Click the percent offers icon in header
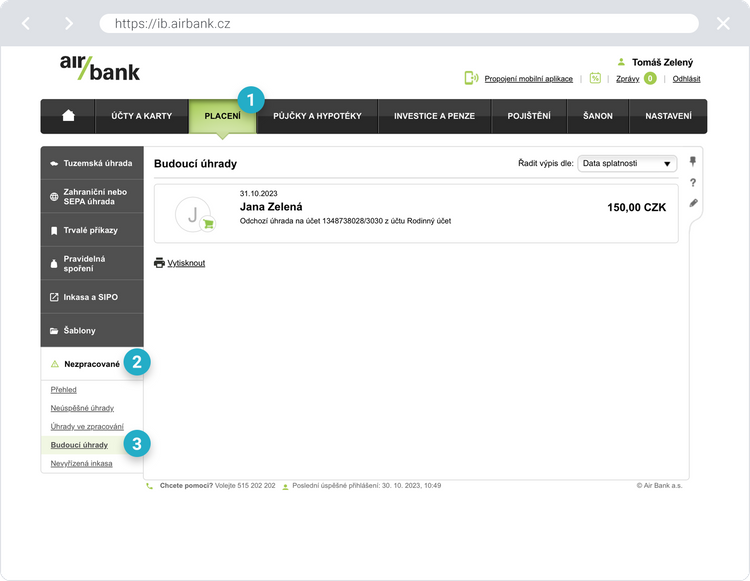Viewport: 750px width, 581px height. 595,78
